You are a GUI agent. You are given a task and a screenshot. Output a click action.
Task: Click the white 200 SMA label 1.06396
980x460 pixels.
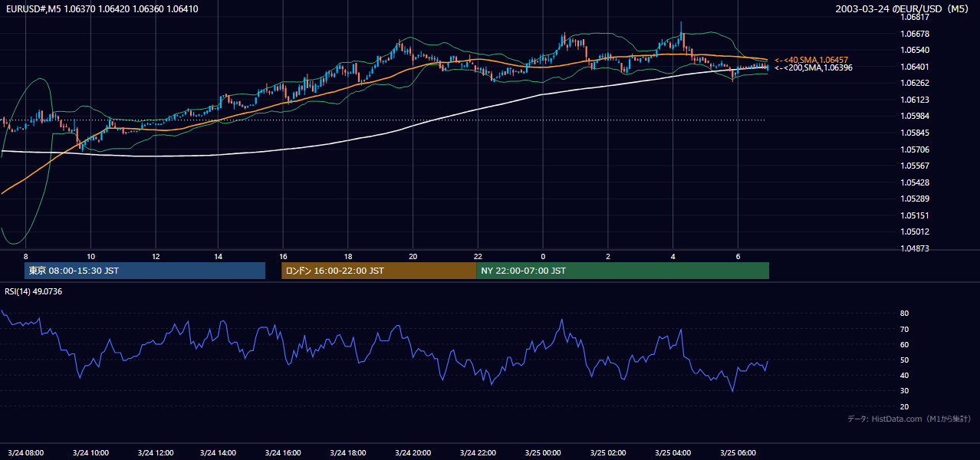(814, 67)
